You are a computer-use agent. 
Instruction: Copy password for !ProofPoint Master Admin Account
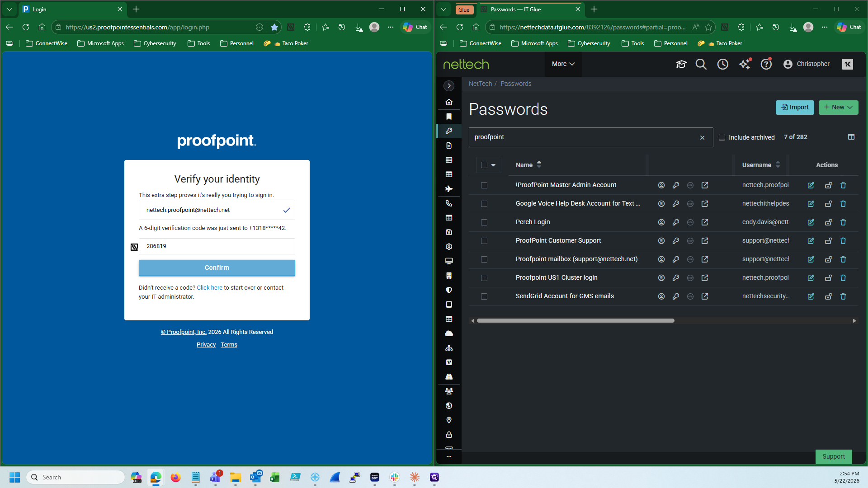click(x=676, y=185)
